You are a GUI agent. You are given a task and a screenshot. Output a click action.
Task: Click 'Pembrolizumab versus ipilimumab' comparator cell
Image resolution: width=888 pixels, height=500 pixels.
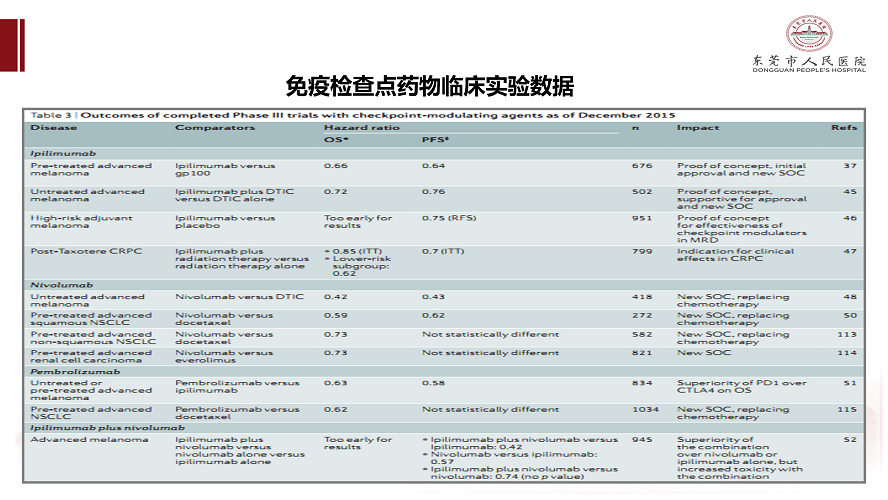237,387
